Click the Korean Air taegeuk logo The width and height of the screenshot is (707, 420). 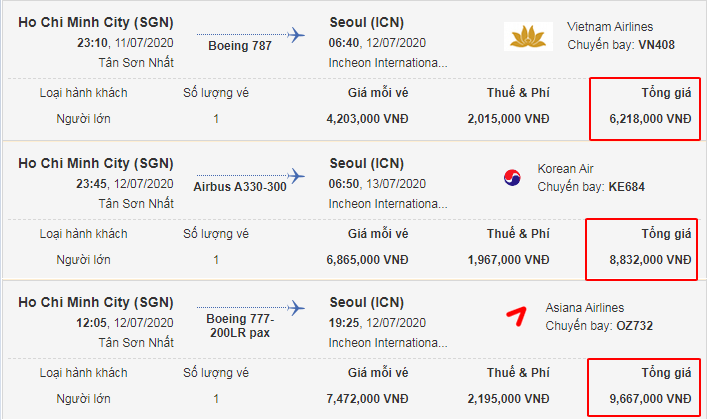tap(513, 179)
